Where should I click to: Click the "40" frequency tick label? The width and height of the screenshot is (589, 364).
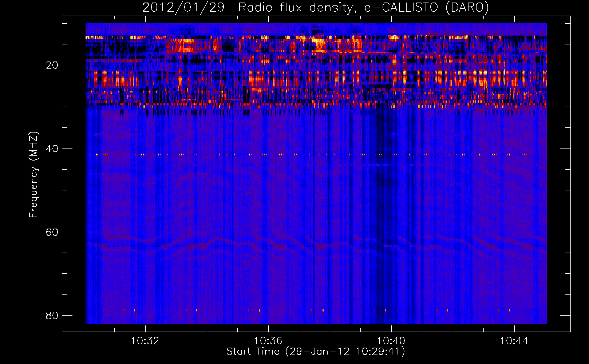coord(52,149)
